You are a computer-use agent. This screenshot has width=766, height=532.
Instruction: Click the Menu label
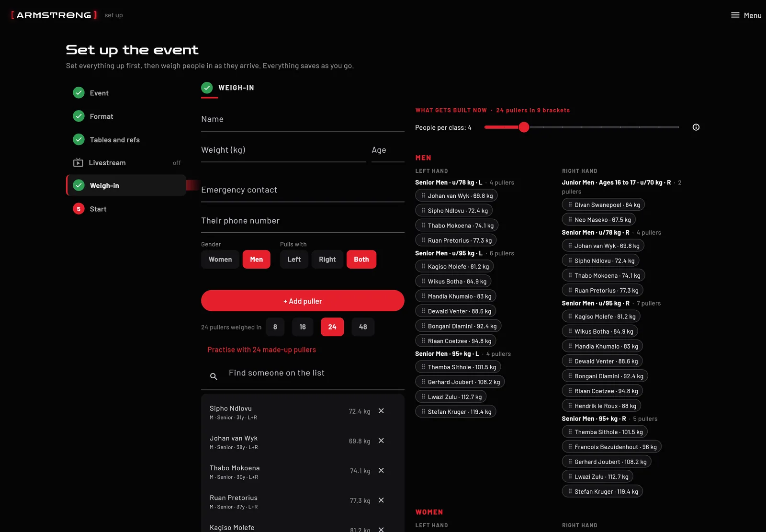click(x=753, y=15)
